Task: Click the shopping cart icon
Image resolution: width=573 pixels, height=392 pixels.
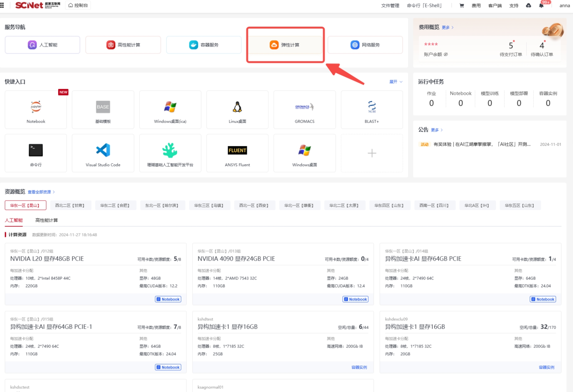Action: click(x=462, y=6)
